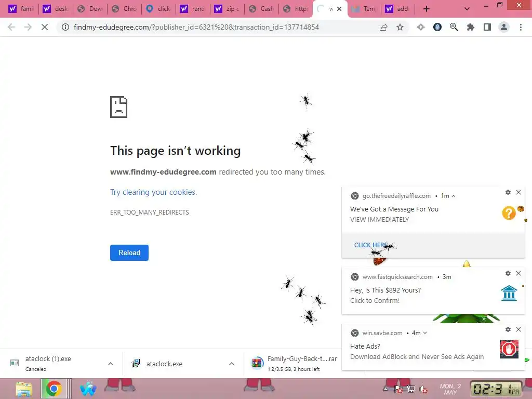Click 'We've Got a Message For You' text
This screenshot has width=532, height=399.
point(394,209)
